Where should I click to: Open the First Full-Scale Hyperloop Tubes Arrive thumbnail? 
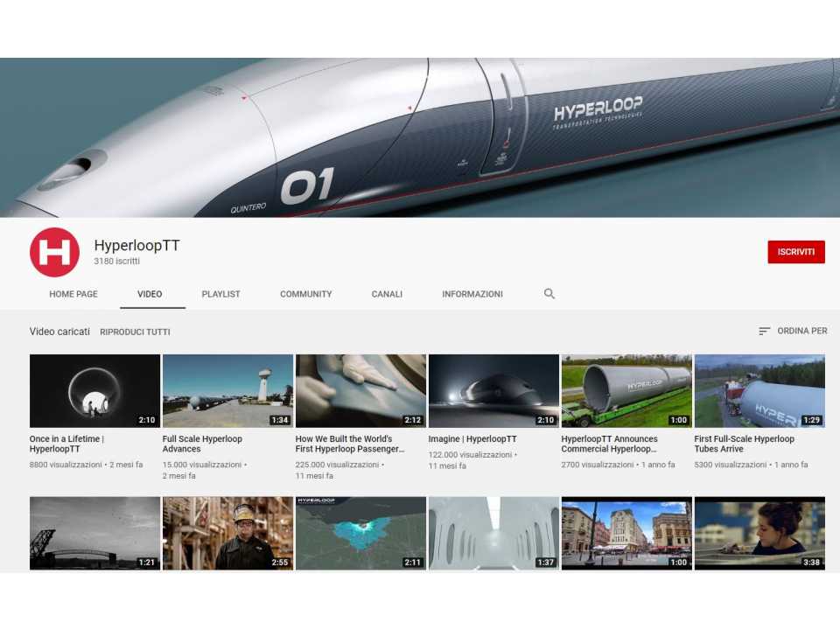click(x=759, y=390)
